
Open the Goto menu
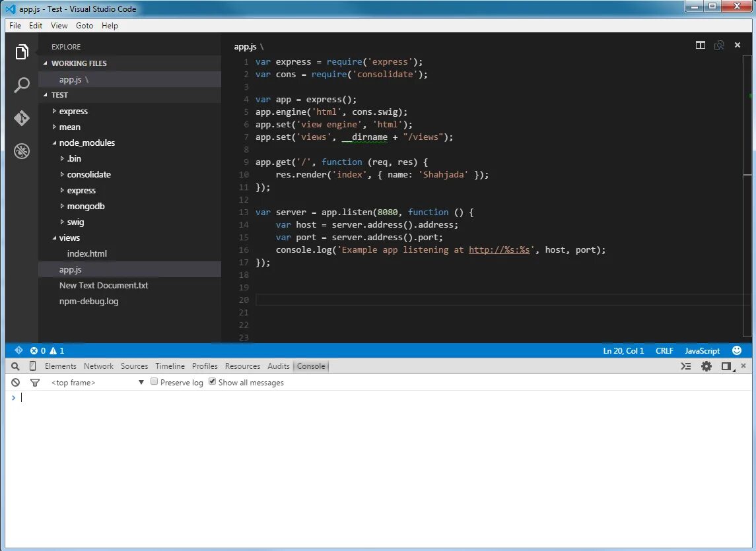(85, 26)
